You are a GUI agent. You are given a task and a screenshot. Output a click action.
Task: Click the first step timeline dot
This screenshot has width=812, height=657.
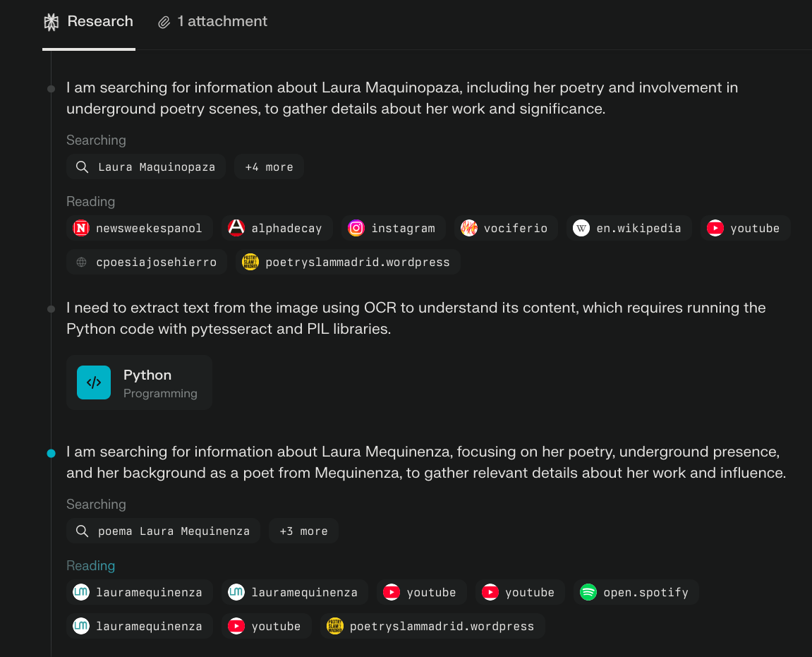pos(51,89)
